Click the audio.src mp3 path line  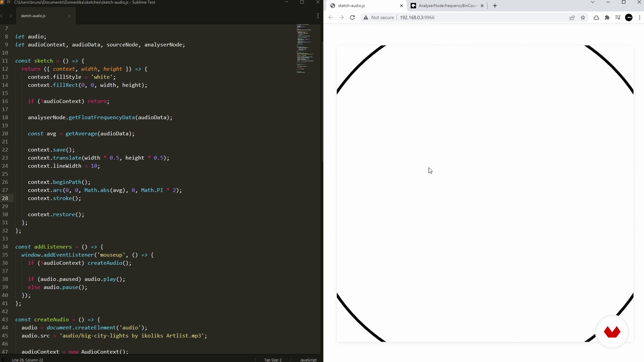[114, 336]
